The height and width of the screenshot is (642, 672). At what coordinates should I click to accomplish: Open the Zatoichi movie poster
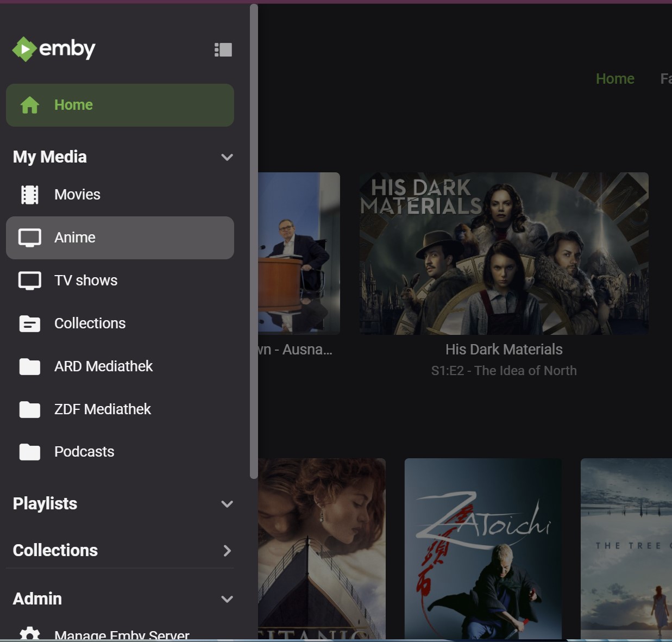(482, 548)
